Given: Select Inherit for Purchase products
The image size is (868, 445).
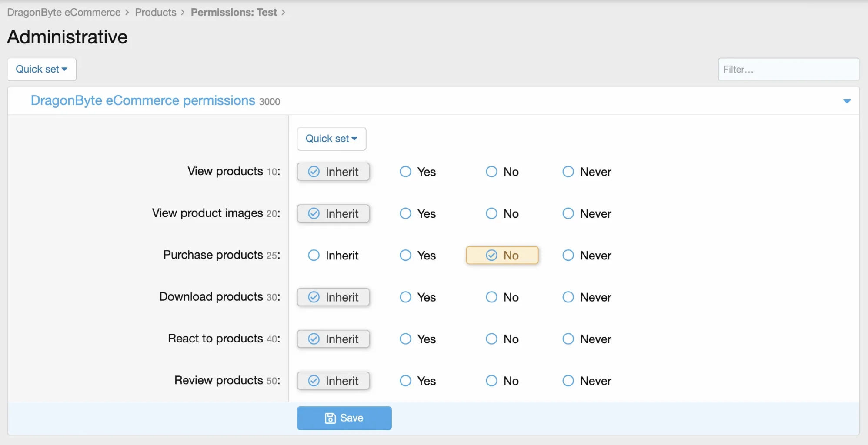Looking at the screenshot, I should click(x=333, y=255).
